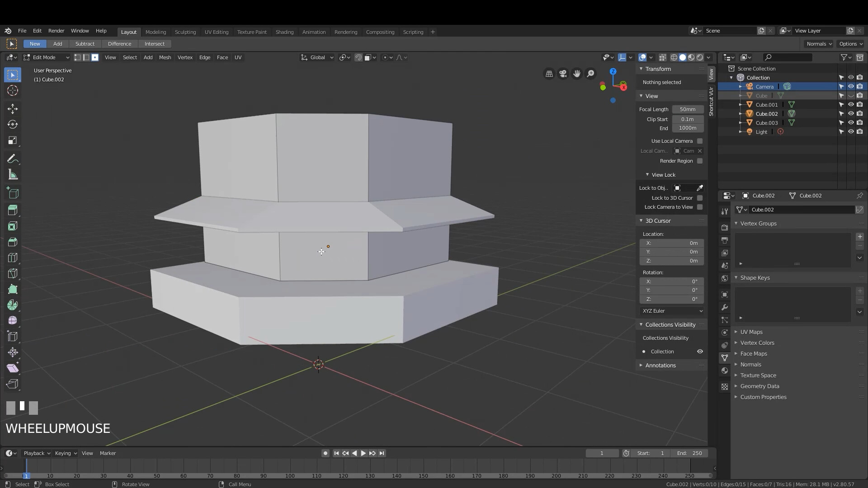Open Material Properties tab

(725, 371)
